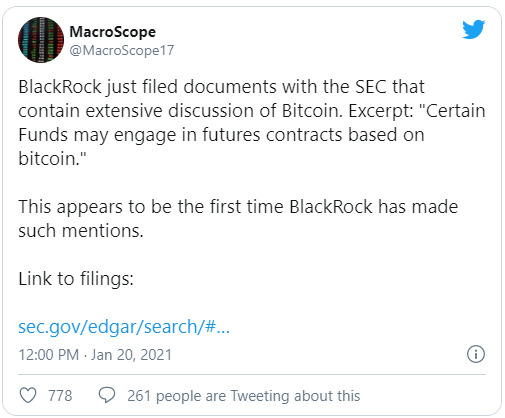Click 'such mentions.' in the tweet body
The width and height of the screenshot is (505, 418).
pos(81,231)
